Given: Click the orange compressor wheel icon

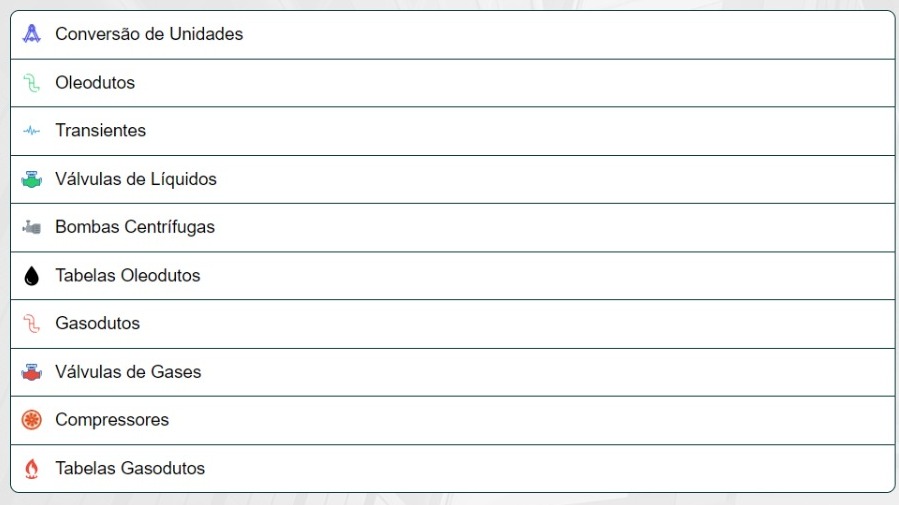Looking at the screenshot, I should pyautogui.click(x=32, y=420).
